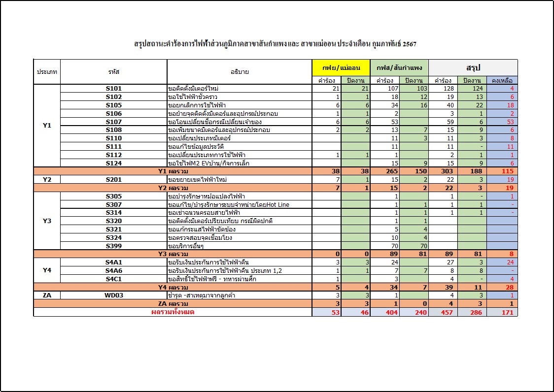Viewport: 554px width, 392px height.
Task: Click code cell WD03
Action: (114, 295)
